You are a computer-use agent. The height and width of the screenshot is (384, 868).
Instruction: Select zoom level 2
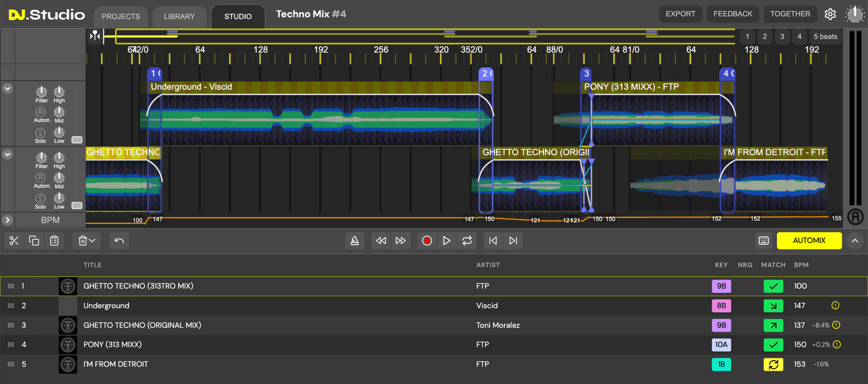coord(765,36)
